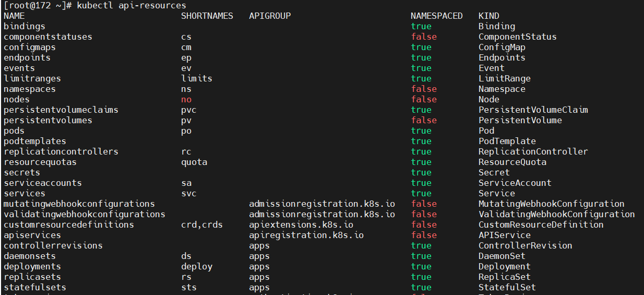The width and height of the screenshot is (644, 295).
Task: Select the StatefulSet kind text
Action: tap(507, 287)
